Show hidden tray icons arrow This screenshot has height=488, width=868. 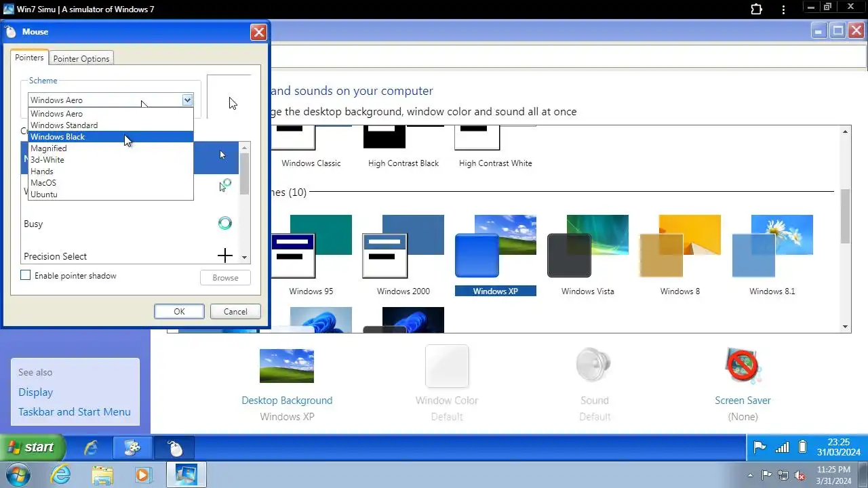click(751, 475)
